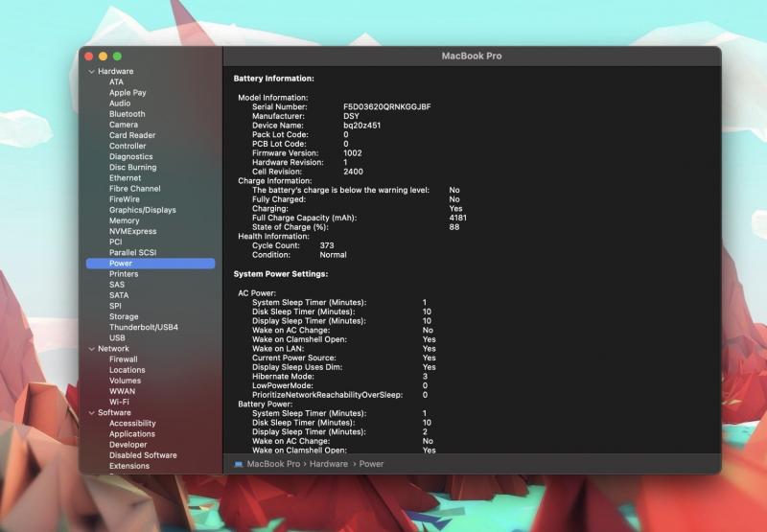Select SAS in the sidebar
Image resolution: width=767 pixels, height=532 pixels.
coord(117,285)
